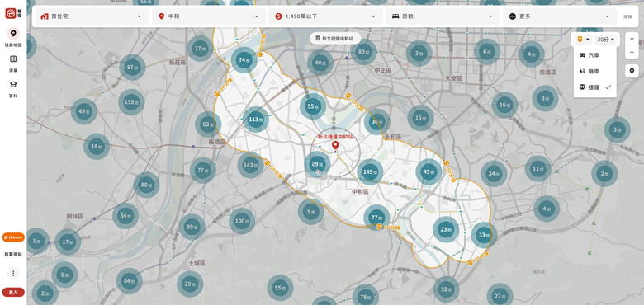Click the locate-me pin button
This screenshot has height=305, width=644.
point(632,71)
